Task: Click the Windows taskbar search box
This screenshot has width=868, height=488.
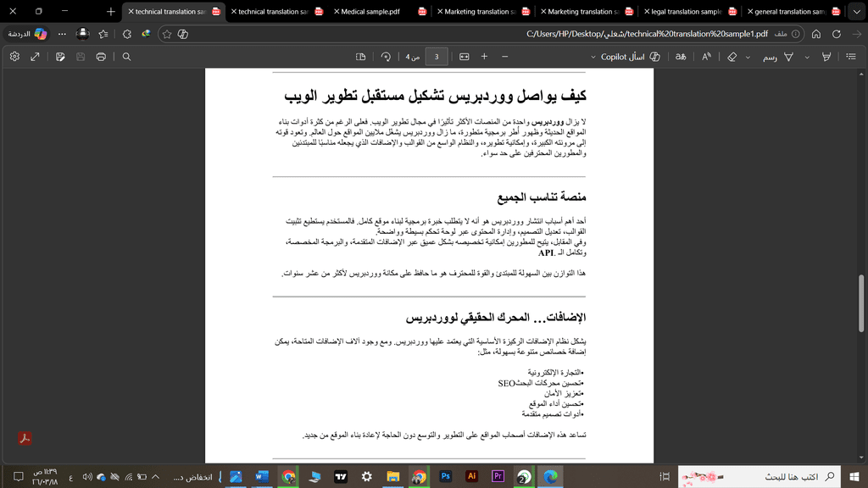Action: 759,476
